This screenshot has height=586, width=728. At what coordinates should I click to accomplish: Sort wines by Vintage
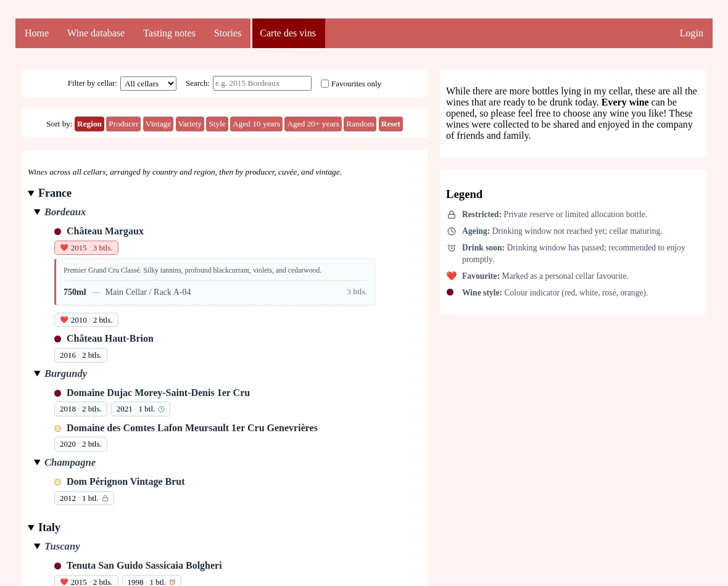pos(159,124)
